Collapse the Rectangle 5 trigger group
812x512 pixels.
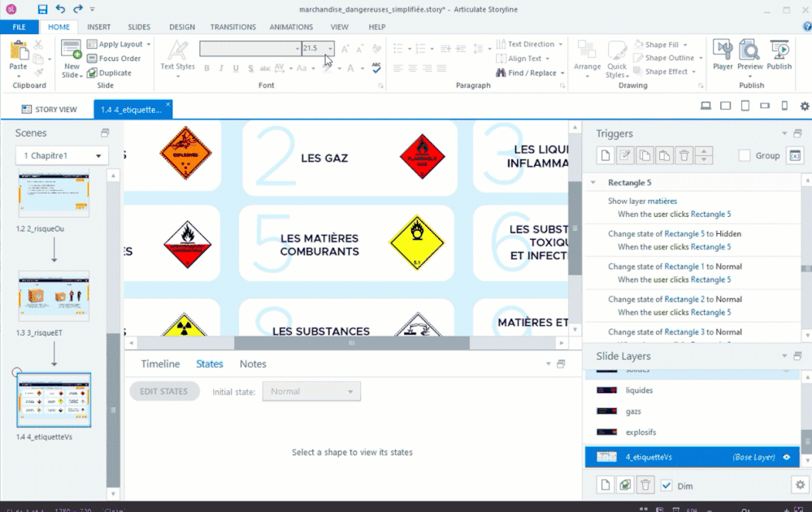coord(593,183)
